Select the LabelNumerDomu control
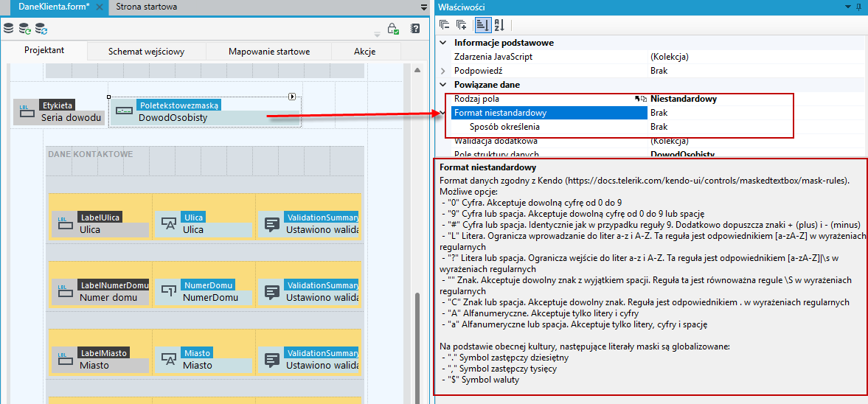Viewport: 868px width, 404px height. point(100,292)
